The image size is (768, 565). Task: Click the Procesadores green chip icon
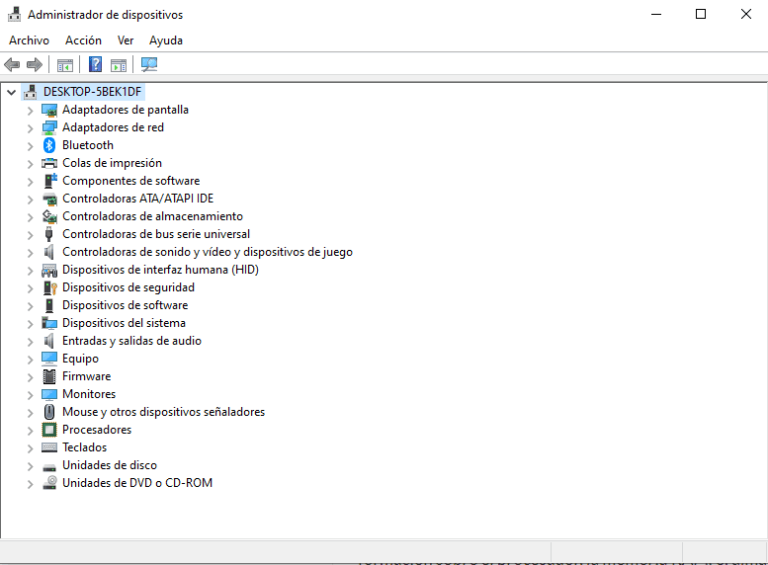click(x=49, y=430)
